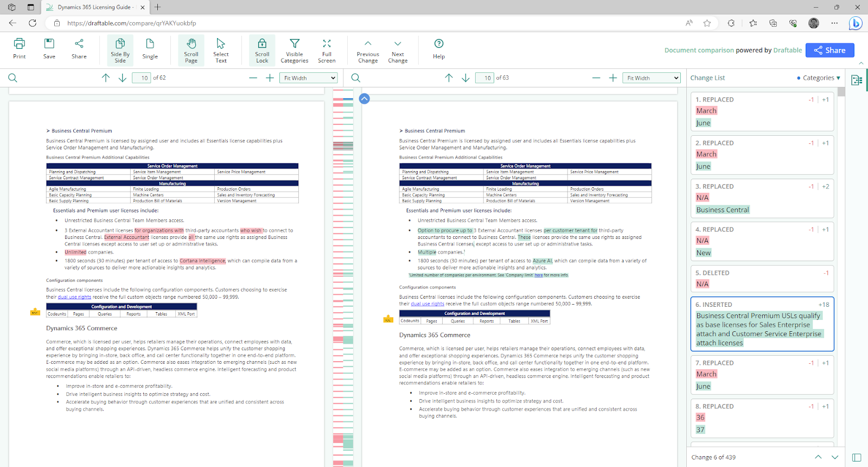The width and height of the screenshot is (868, 467).
Task: Select change 1 REPLACED March June
Action: click(x=762, y=111)
